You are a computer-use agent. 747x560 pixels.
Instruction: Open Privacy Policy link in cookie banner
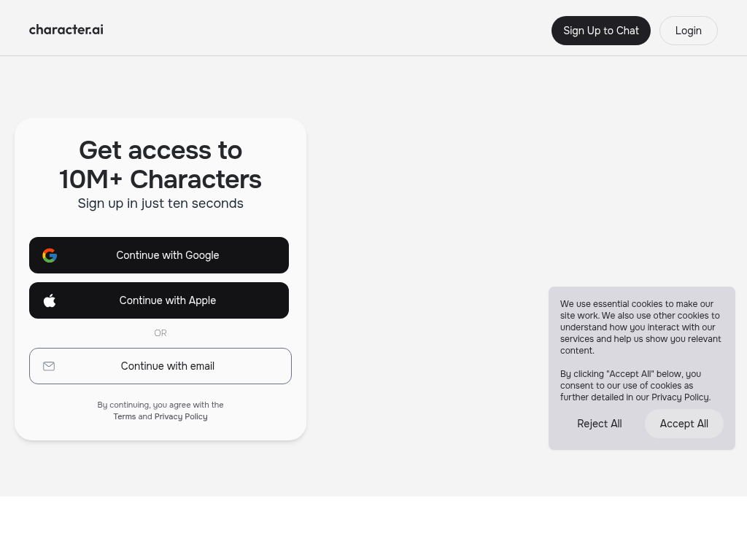tap(681, 397)
